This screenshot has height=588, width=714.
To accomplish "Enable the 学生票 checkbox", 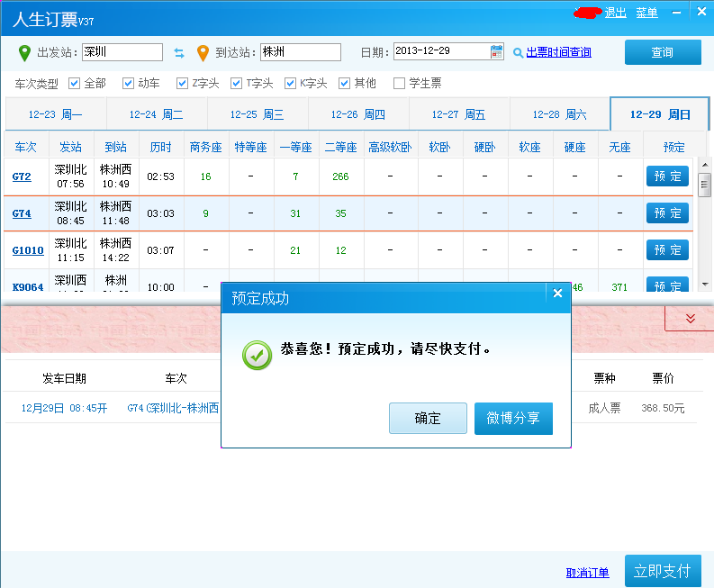I will 399,84.
